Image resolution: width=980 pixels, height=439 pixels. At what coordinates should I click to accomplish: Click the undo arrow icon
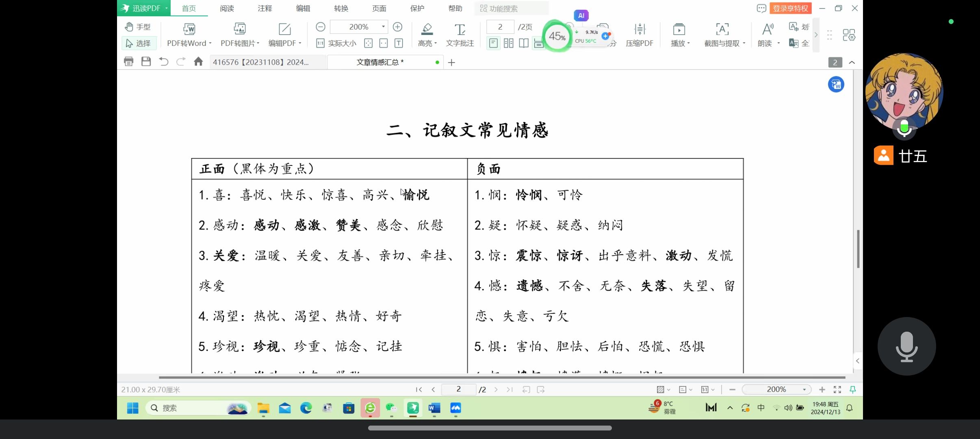tap(163, 62)
